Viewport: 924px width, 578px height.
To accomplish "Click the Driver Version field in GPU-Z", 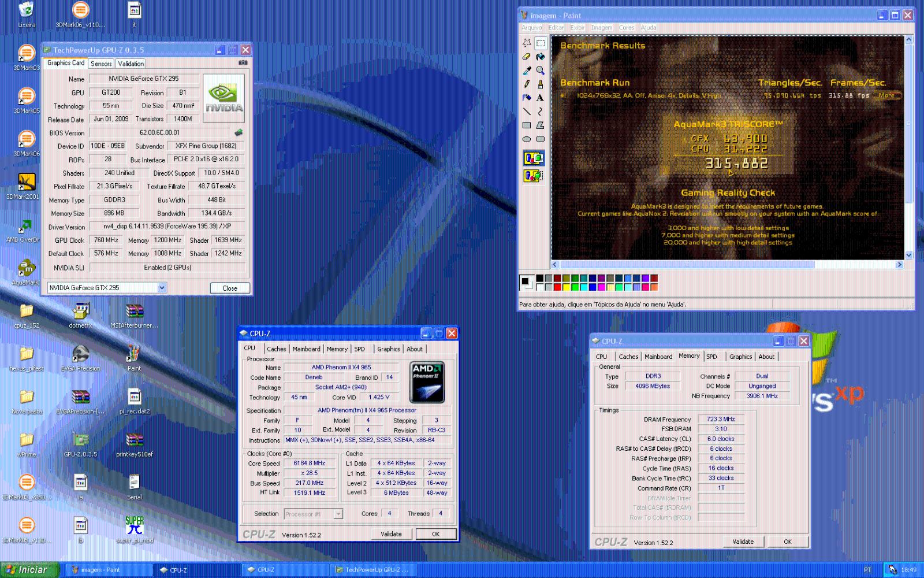I will coord(167,227).
